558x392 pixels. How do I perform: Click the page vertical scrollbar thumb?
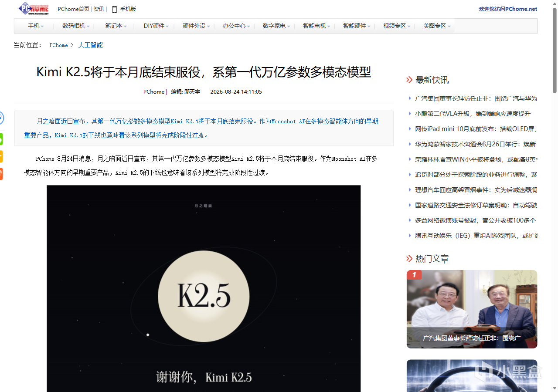pos(555,50)
